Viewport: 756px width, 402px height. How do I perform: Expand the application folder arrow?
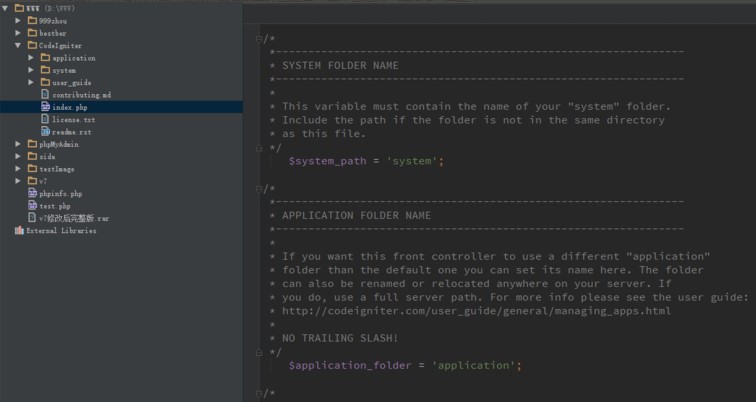(31, 58)
